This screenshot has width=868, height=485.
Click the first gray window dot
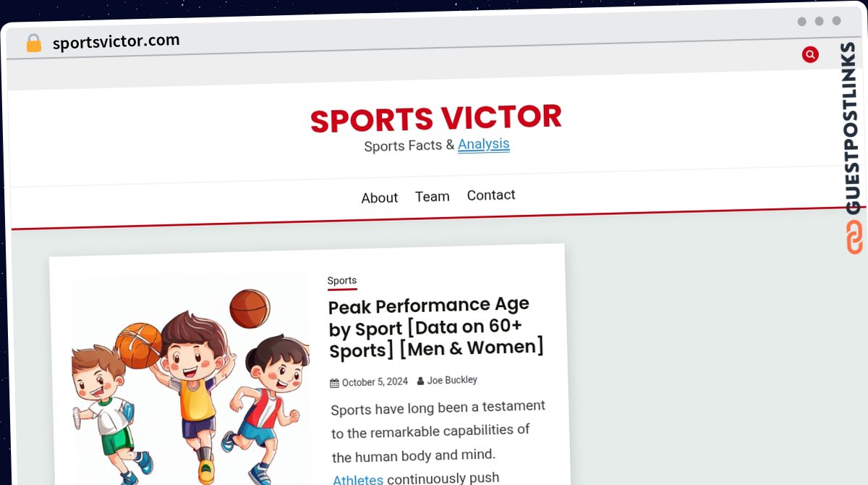pos(801,22)
